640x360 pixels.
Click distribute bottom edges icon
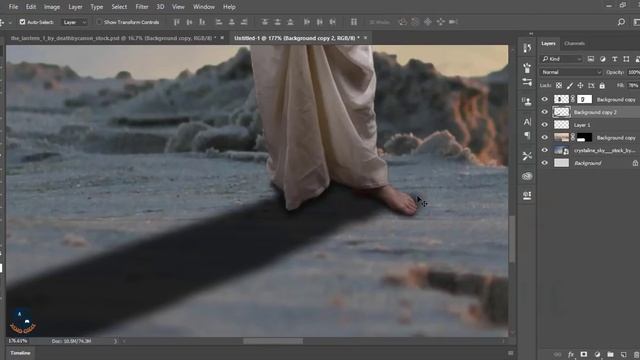[290, 22]
